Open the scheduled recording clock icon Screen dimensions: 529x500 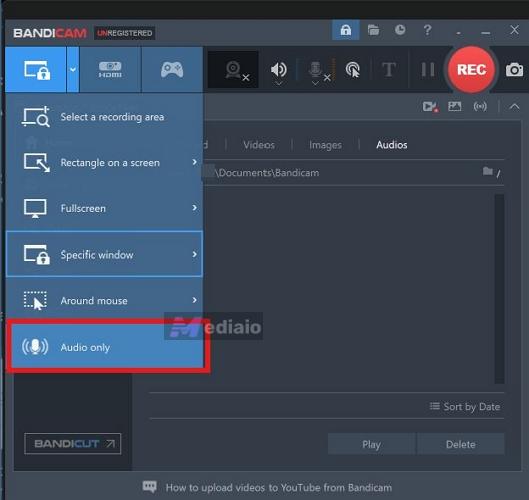400,30
